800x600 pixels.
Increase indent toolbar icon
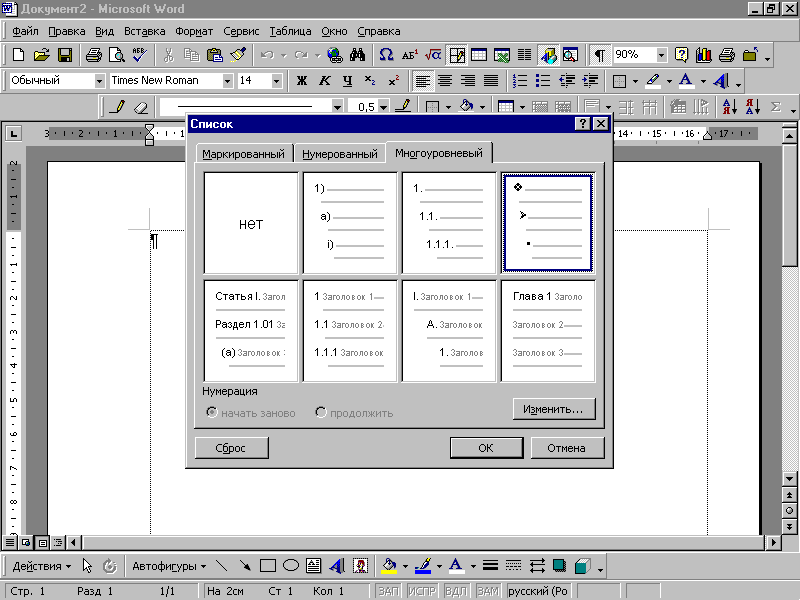[590, 81]
